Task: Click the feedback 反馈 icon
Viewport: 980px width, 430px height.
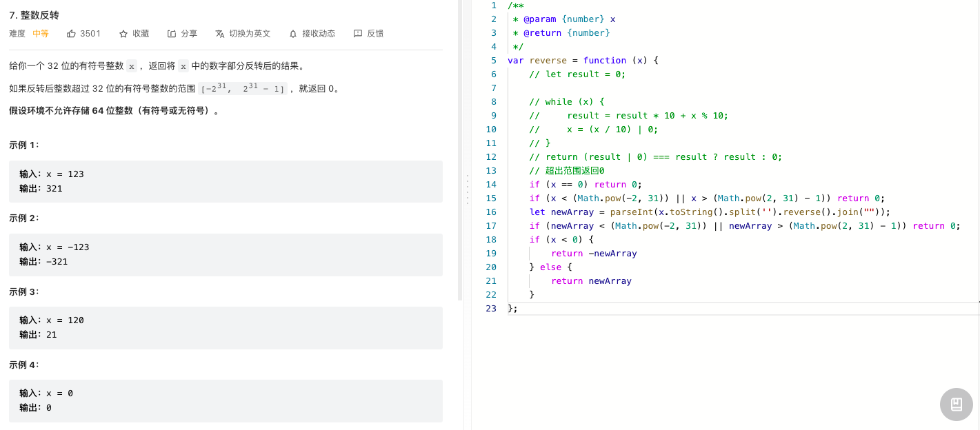Action: click(358, 33)
